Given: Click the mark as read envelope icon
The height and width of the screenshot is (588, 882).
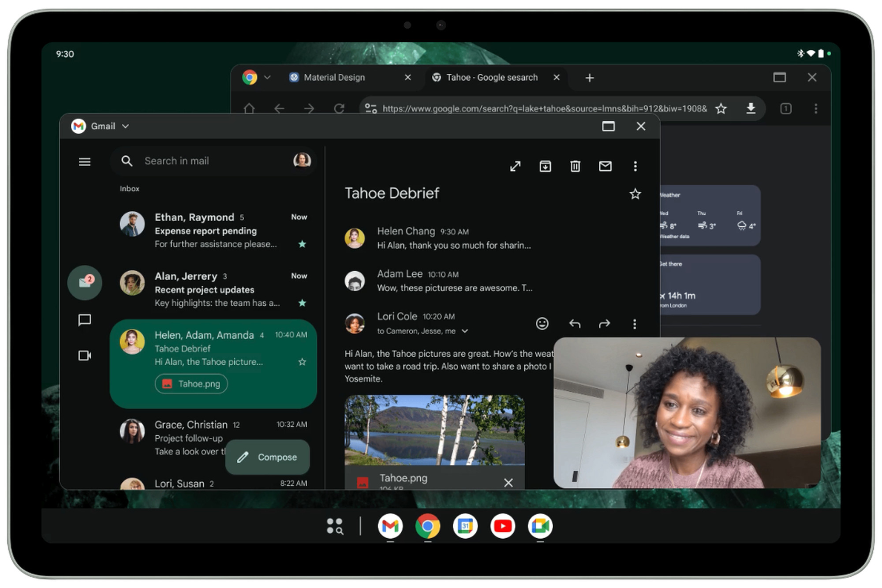Looking at the screenshot, I should point(605,166).
